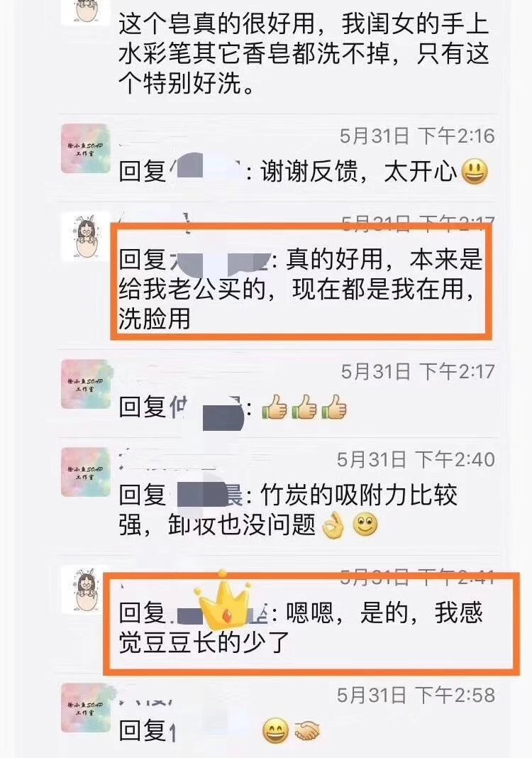Tap the bunny-in-egg avatar beside 真的好用 comment
This screenshot has height=758, width=532.
click(86, 237)
